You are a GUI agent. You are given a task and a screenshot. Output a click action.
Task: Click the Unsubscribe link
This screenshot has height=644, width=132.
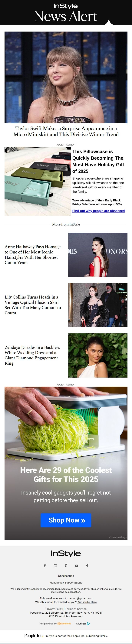coord(66,576)
